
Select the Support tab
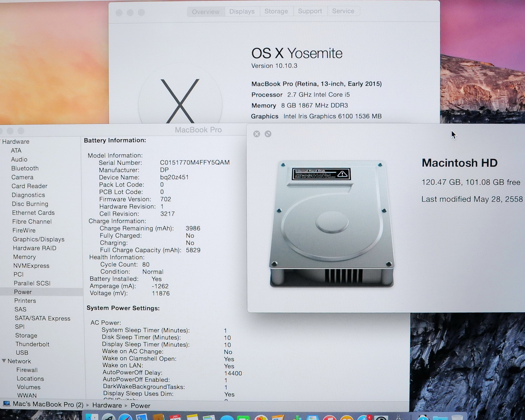pos(310,12)
